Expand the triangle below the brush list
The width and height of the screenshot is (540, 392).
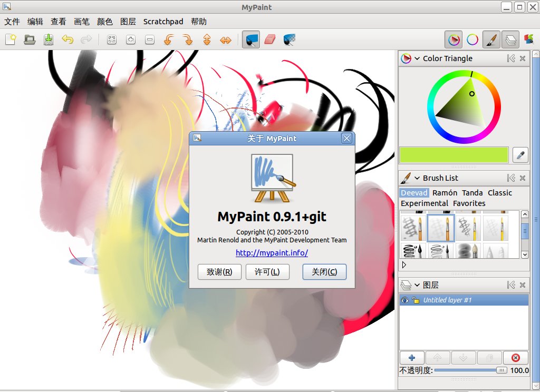(404, 264)
